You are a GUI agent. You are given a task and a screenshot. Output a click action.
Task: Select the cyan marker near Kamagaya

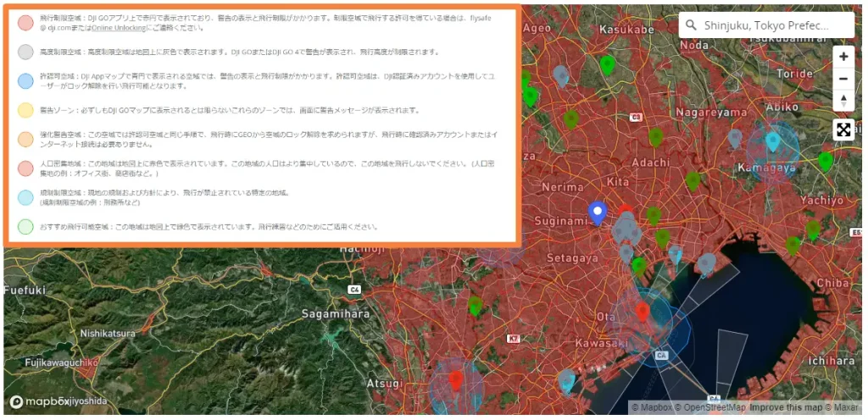coord(772,141)
